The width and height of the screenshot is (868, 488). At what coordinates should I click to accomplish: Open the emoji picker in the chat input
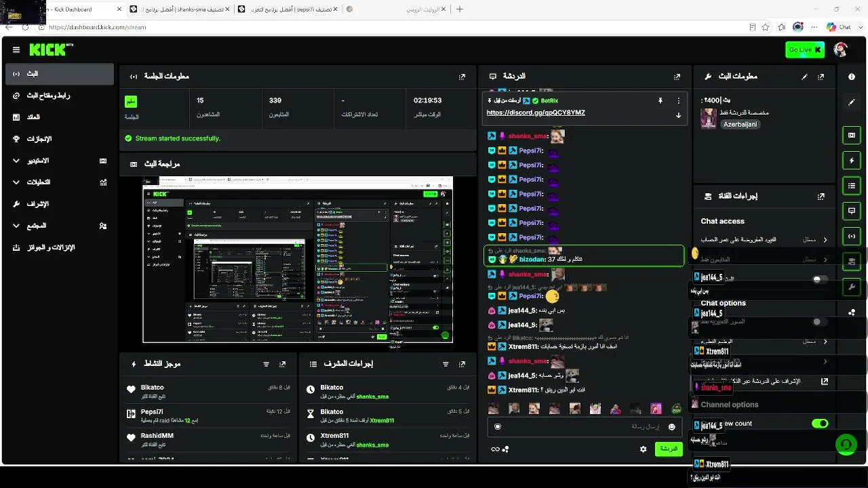click(671, 427)
